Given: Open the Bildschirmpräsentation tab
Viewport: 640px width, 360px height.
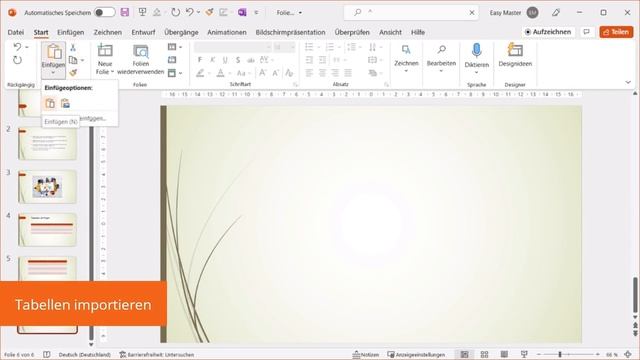Looking at the screenshot, I should (291, 32).
